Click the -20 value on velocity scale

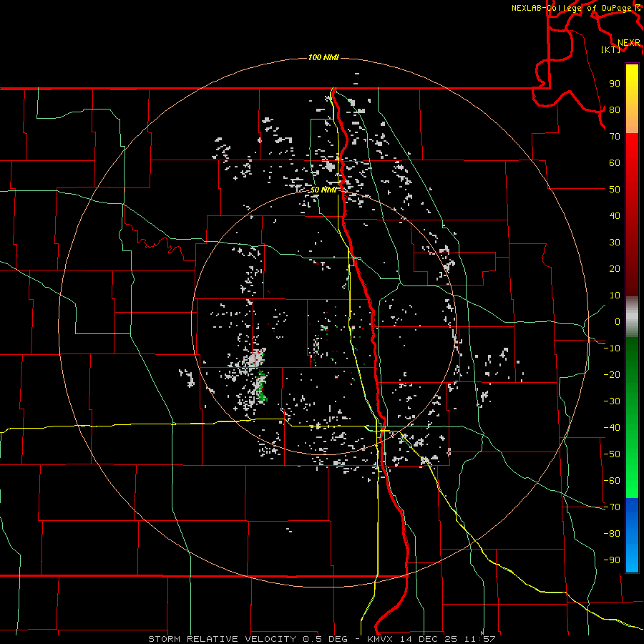[x=612, y=375]
